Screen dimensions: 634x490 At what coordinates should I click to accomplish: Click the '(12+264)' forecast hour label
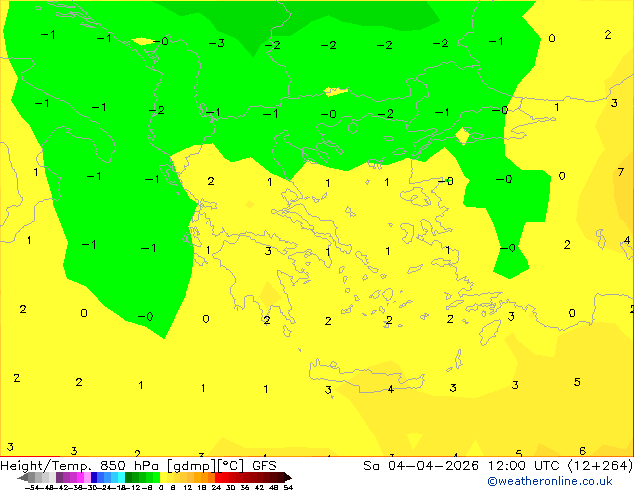601,466
